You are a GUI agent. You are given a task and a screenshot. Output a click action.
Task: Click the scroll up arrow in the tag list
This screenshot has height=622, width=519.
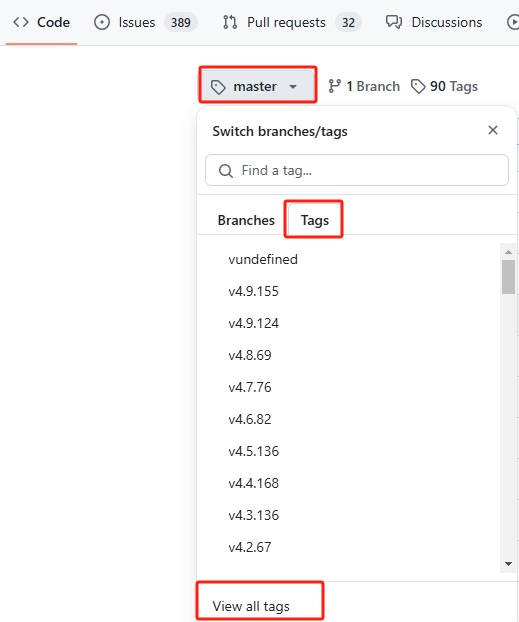pyautogui.click(x=508, y=252)
